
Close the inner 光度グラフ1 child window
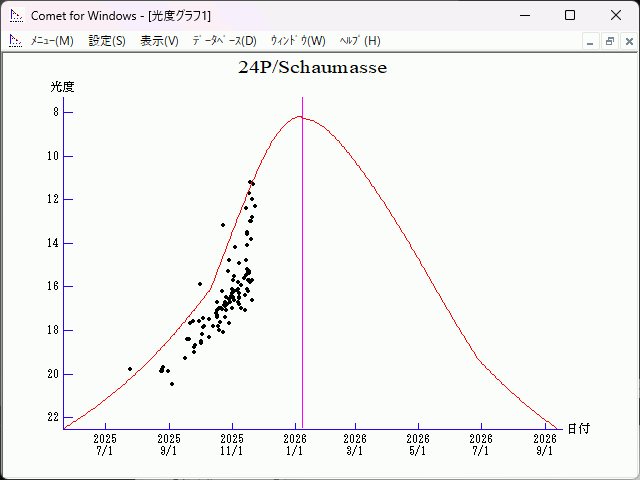click(x=627, y=41)
